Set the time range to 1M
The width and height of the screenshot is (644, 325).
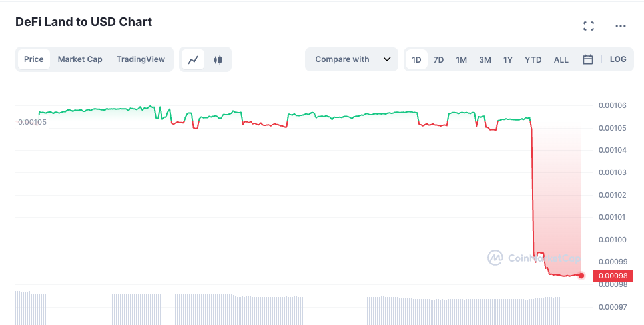point(462,59)
